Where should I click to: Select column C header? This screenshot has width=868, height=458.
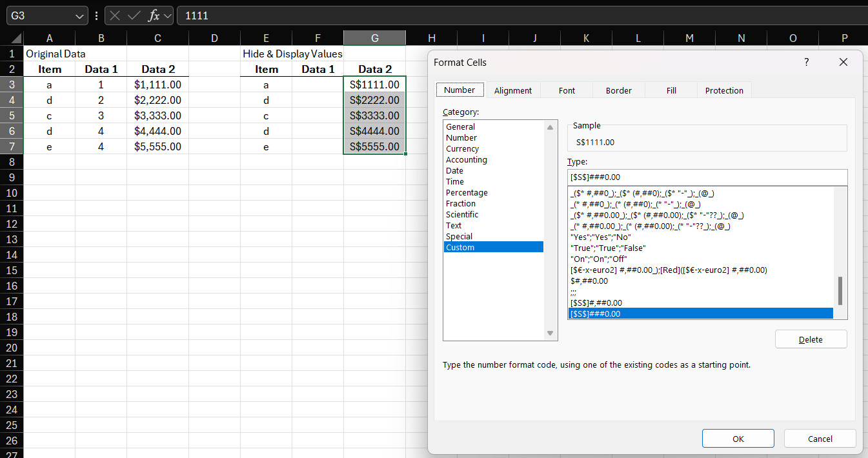(158, 38)
